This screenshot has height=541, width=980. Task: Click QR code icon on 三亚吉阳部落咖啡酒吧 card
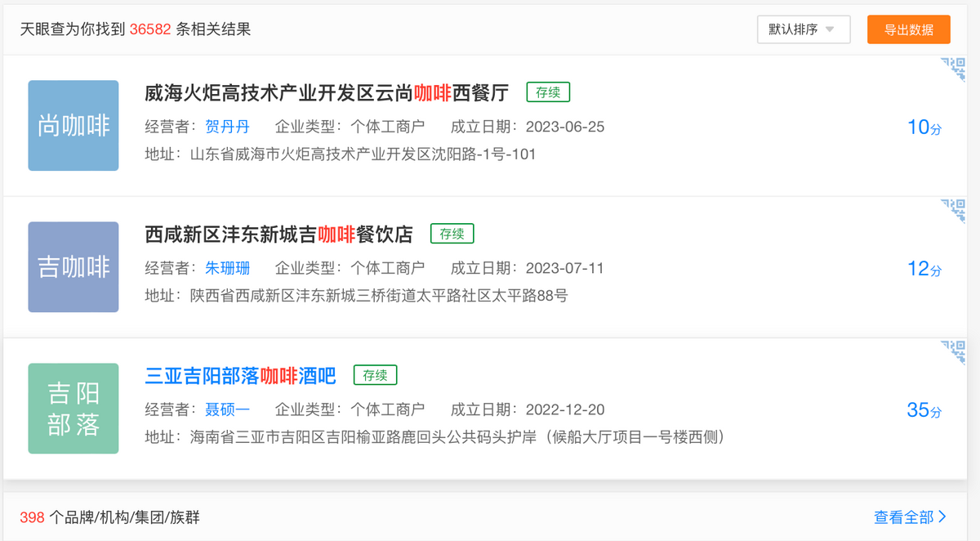point(954,352)
